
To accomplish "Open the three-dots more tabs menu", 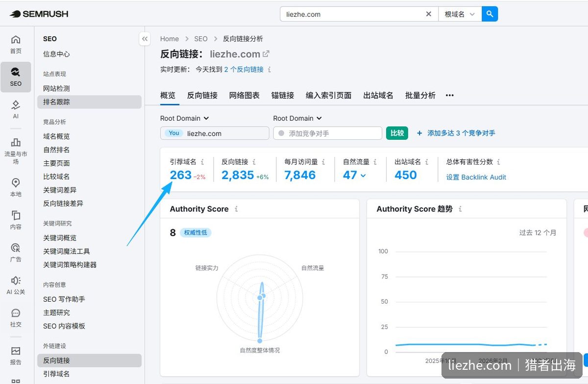I will (x=450, y=96).
